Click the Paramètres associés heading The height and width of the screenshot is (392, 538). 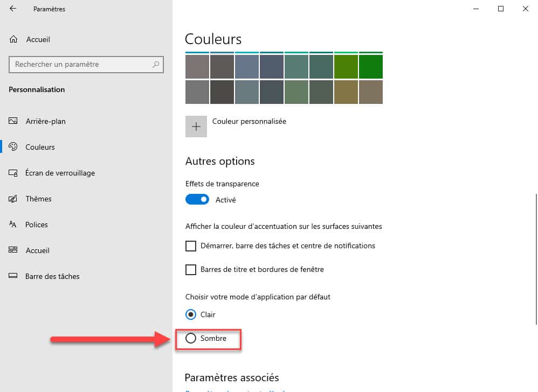tap(232, 377)
